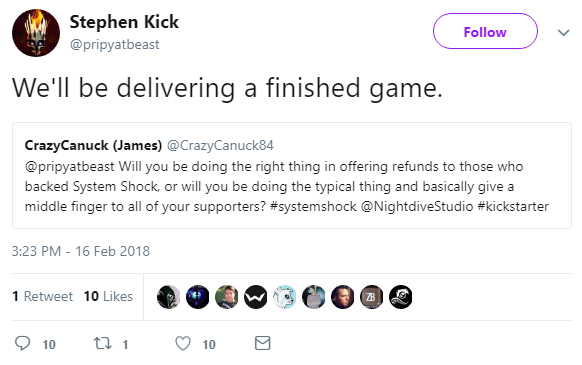
Task: Open Stephen Kick's flaming skull avatar
Action: 36,33
